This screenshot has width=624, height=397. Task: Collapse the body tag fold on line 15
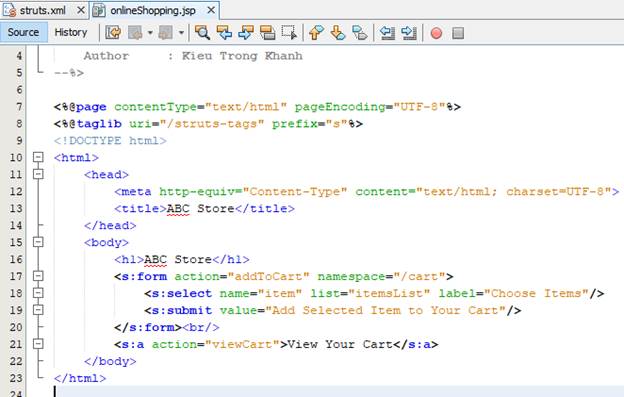click(x=38, y=242)
